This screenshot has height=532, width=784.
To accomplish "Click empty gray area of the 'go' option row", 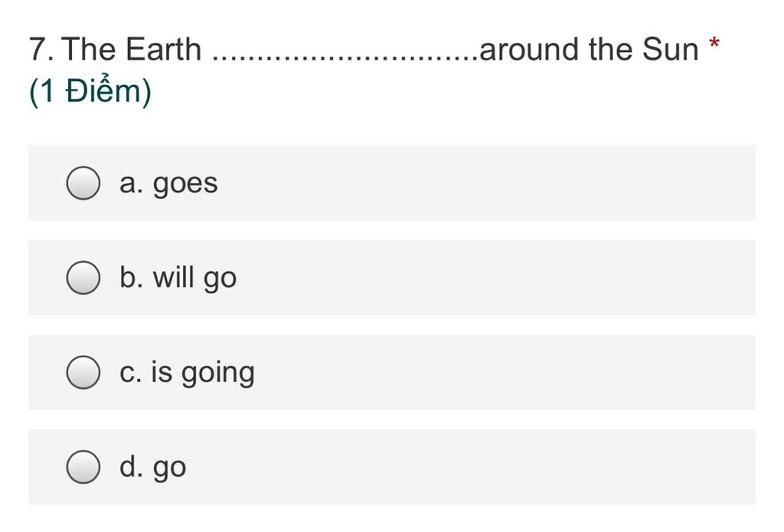I will point(470,466).
